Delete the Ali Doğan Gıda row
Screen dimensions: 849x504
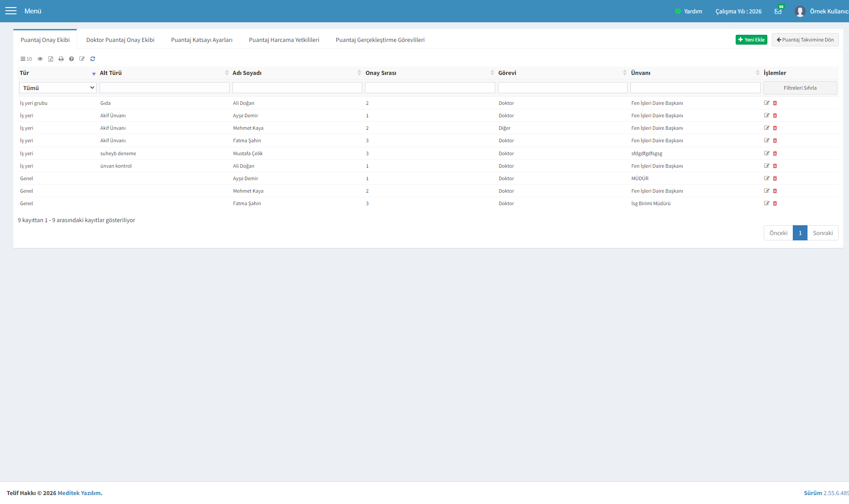pos(775,103)
